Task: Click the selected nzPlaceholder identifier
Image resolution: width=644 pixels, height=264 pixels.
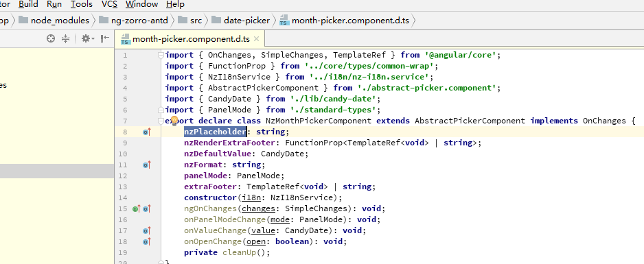Action: [x=215, y=132]
